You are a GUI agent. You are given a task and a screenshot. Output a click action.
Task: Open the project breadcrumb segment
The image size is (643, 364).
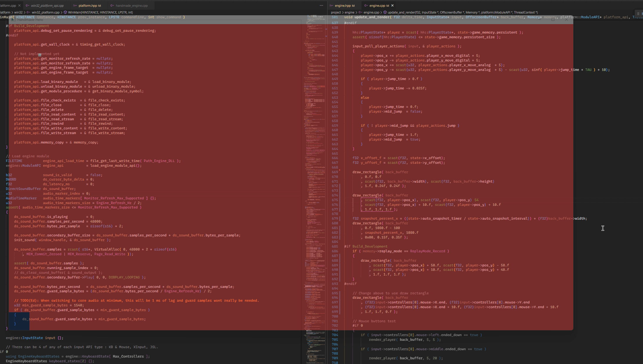(335, 12)
